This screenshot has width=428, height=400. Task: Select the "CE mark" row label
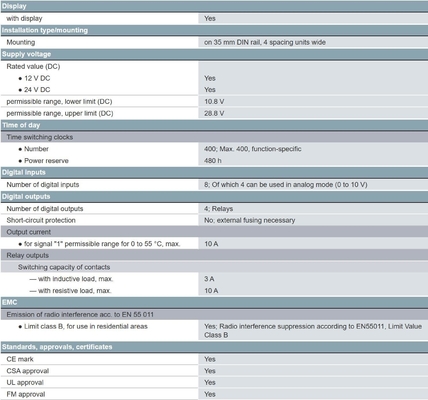click(x=20, y=359)
